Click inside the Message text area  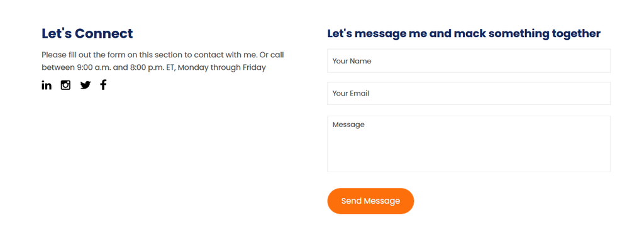469,144
